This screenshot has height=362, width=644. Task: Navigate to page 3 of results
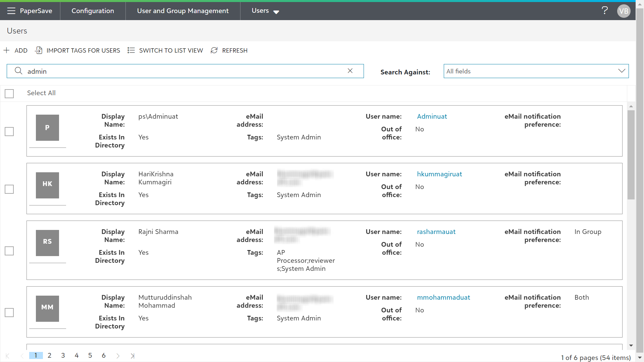[x=63, y=355]
